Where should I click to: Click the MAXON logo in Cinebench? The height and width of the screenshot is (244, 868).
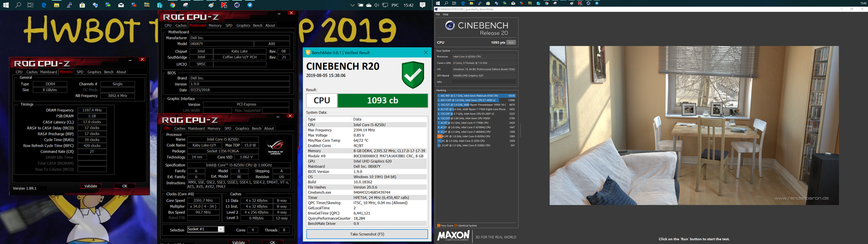click(x=453, y=235)
